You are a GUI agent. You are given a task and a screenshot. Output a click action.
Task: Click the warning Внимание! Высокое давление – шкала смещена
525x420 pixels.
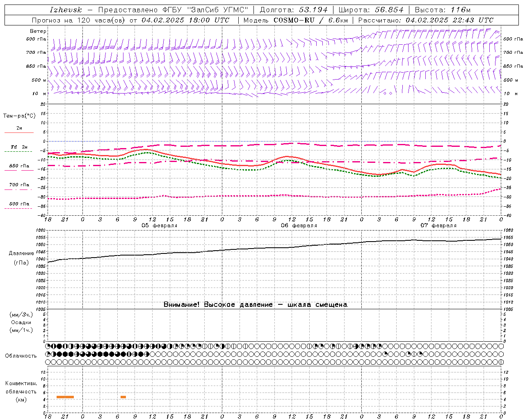click(256, 304)
